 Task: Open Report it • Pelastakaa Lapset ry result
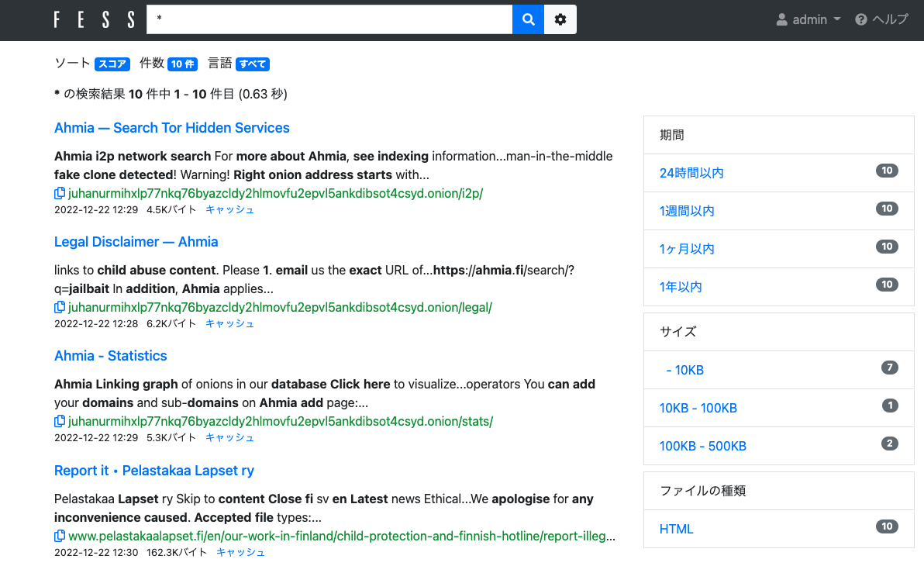pyautogui.click(x=154, y=471)
